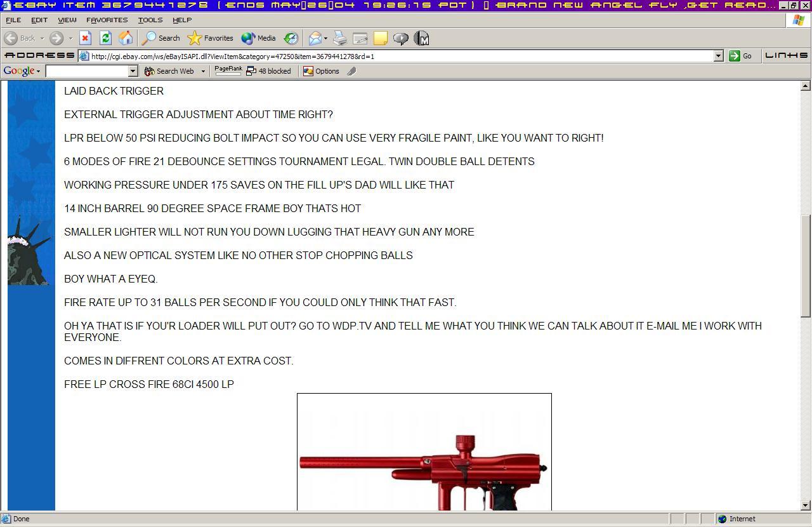Expand the Mail button dropdown arrow
Screen dimensions: 812x527
[325, 38]
